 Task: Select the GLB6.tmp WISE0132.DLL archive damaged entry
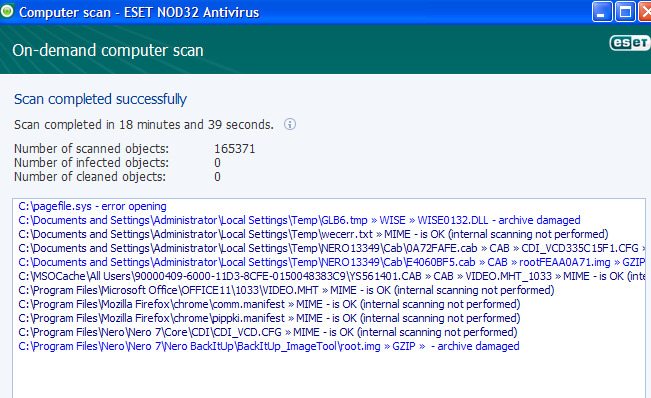click(x=299, y=220)
